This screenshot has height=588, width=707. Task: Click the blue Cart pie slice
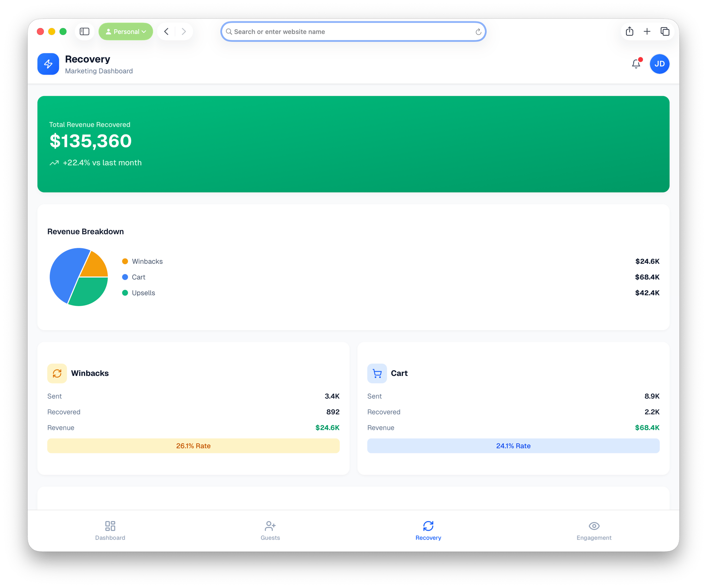click(x=64, y=276)
